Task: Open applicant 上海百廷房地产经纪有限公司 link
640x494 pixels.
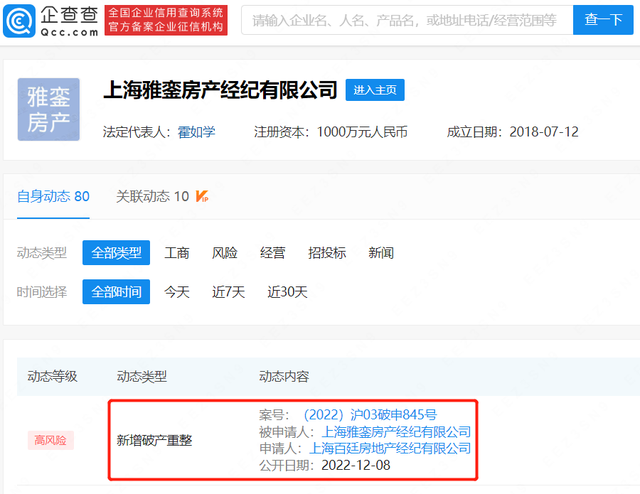Action: click(x=390, y=448)
